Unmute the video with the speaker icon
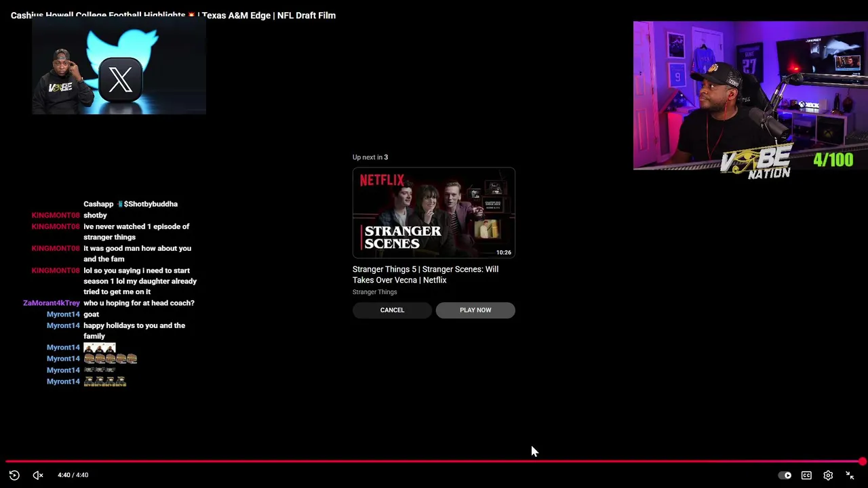The width and height of the screenshot is (868, 488). 38,475
